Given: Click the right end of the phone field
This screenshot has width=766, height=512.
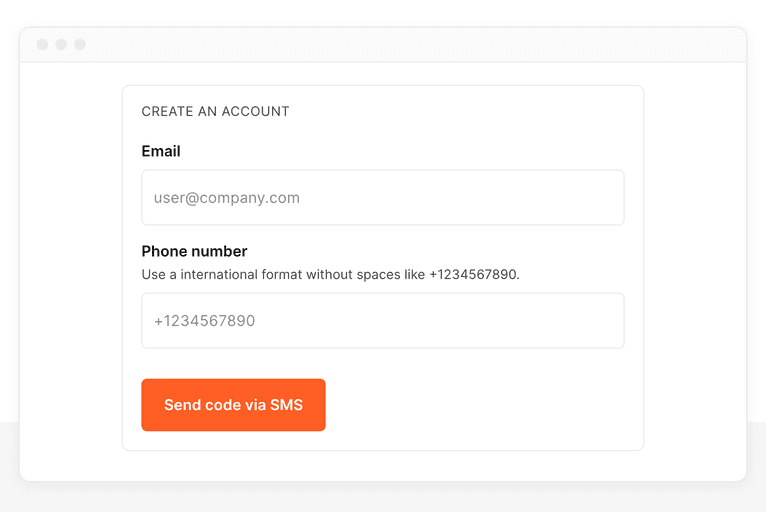Looking at the screenshot, I should pyautogui.click(x=600, y=321).
